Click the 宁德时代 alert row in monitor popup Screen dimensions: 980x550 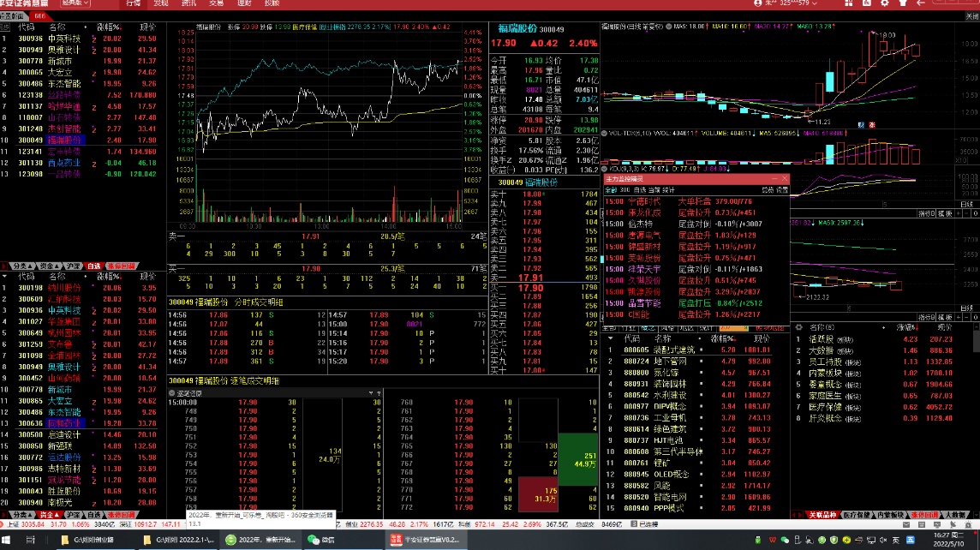coord(696,201)
